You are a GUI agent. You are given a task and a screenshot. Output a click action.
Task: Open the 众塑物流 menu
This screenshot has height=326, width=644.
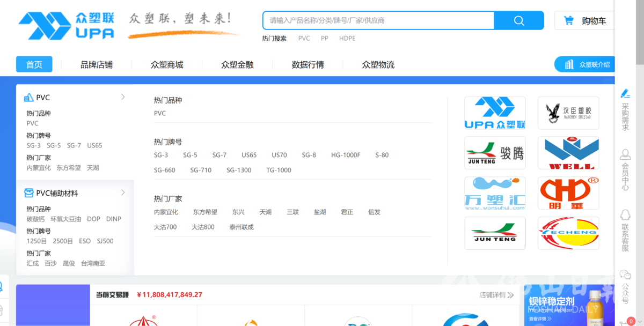tap(378, 65)
